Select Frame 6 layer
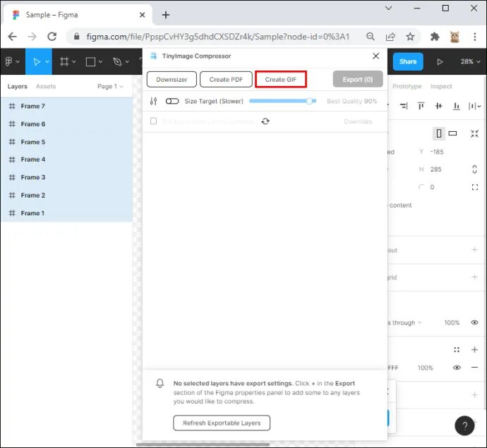Screen dimensions: 487x448 (66, 124)
